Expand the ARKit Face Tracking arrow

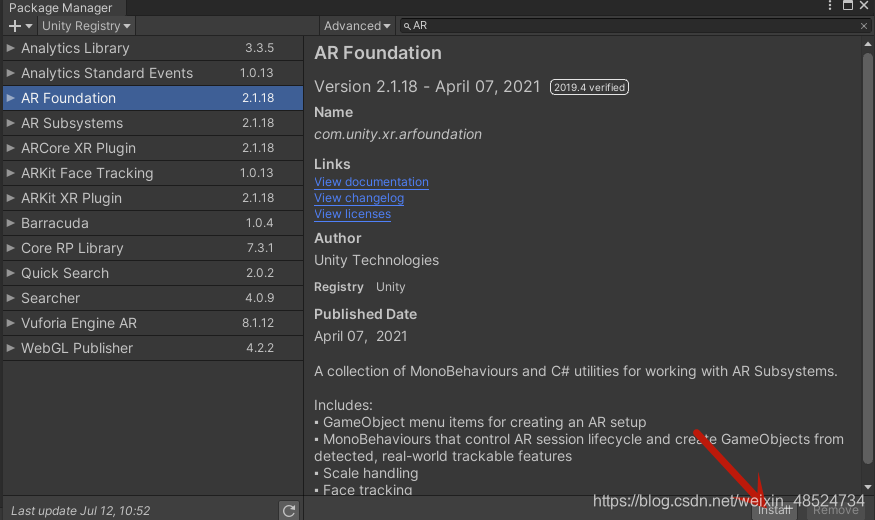(x=10, y=173)
